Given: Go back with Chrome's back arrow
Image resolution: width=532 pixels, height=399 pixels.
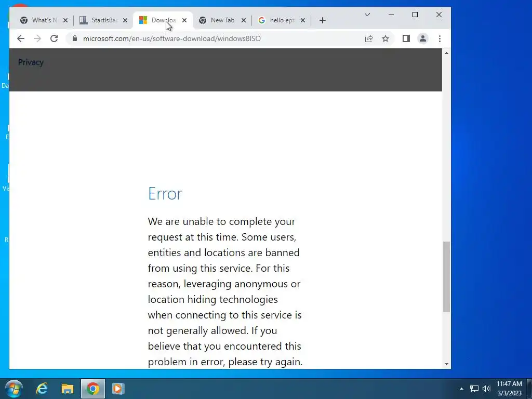Looking at the screenshot, I should pyautogui.click(x=21, y=38).
